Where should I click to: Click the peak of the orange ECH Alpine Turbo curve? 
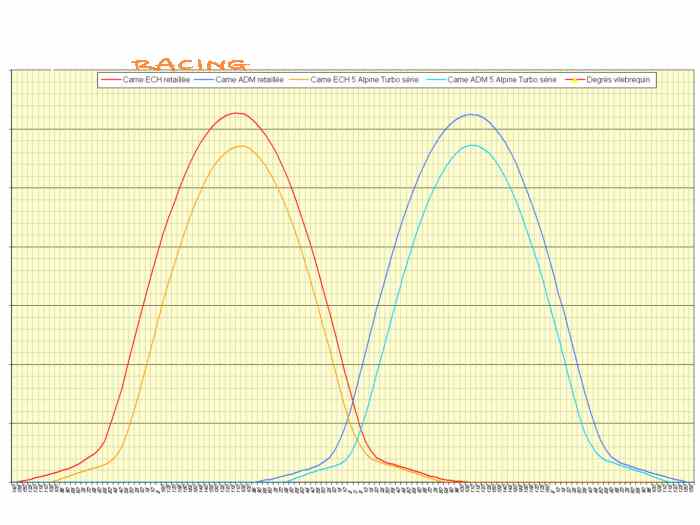click(242, 146)
